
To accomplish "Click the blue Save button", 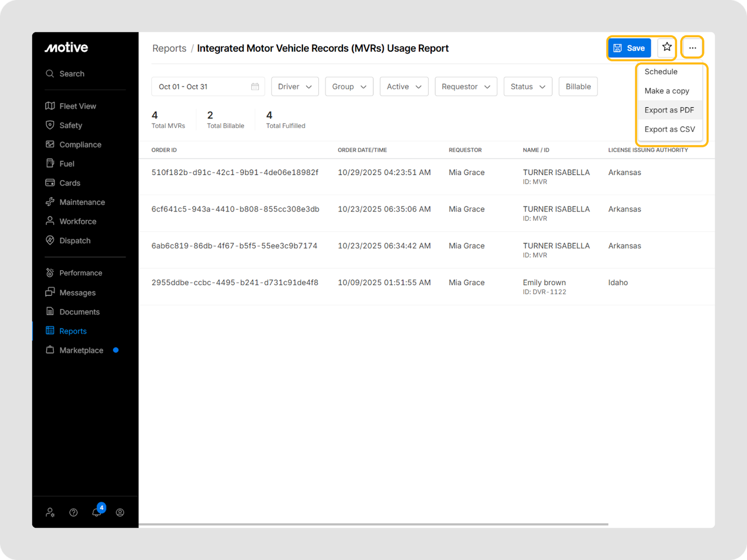I will (629, 48).
